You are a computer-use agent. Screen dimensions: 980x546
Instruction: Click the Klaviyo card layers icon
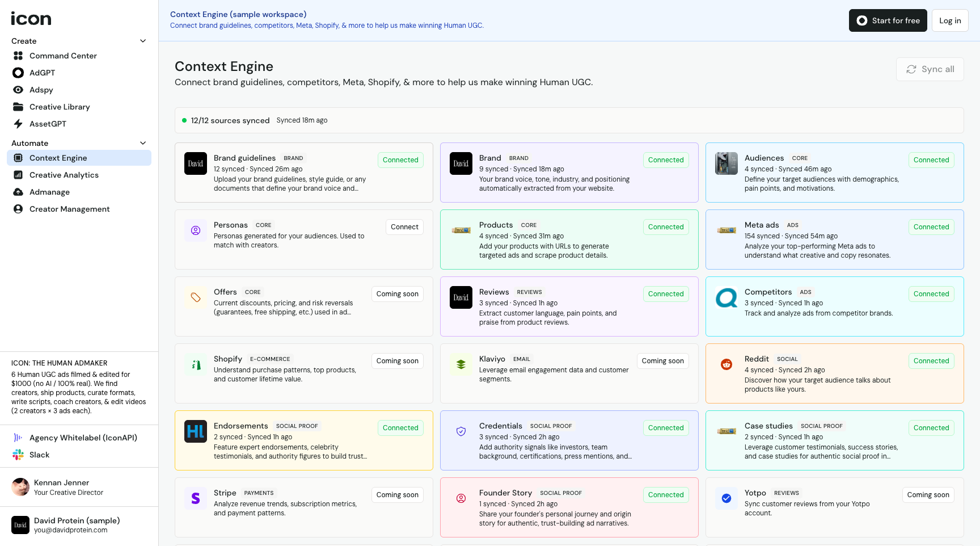tap(461, 364)
